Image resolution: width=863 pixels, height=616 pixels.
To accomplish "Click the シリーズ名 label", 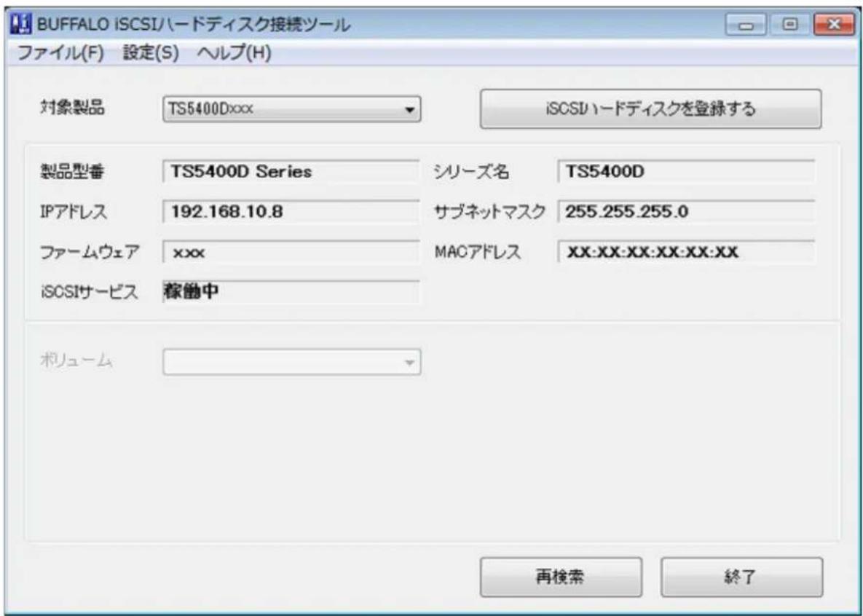I will pos(472,173).
